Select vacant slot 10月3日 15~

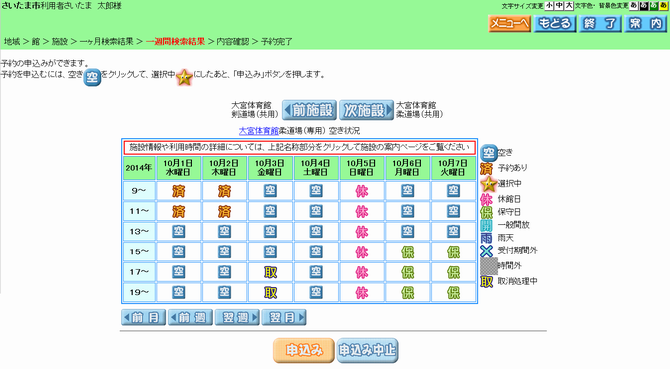click(270, 252)
